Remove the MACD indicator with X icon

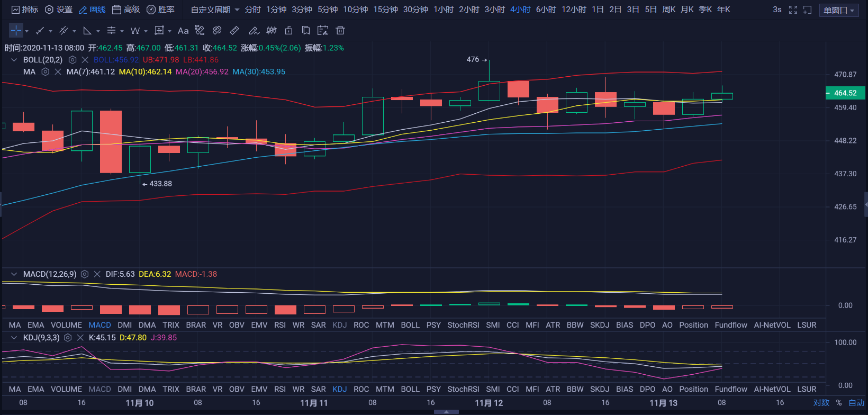pos(97,274)
